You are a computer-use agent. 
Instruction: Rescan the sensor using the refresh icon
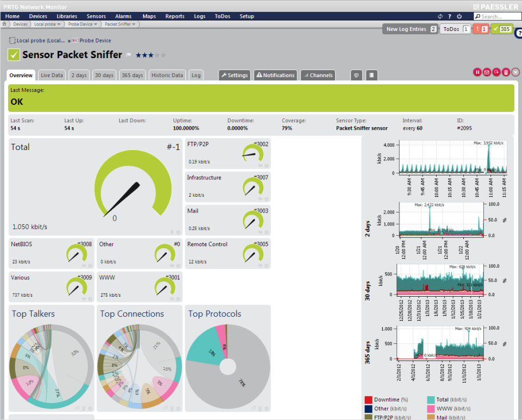coord(495,72)
